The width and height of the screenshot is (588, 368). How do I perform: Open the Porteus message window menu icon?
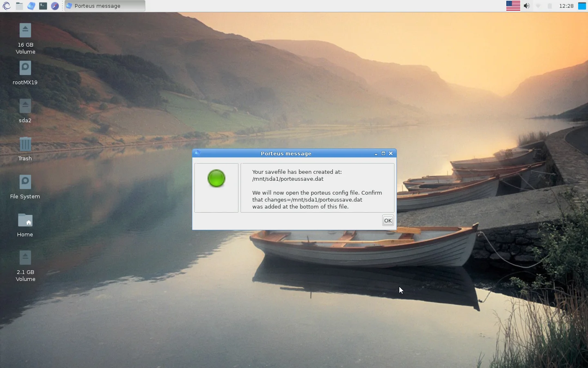pyautogui.click(x=197, y=153)
